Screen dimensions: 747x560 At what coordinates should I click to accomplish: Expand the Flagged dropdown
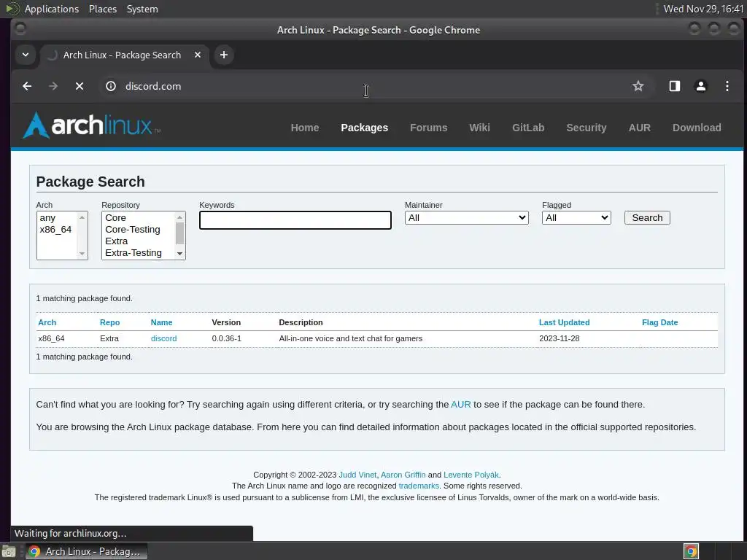pyautogui.click(x=576, y=217)
